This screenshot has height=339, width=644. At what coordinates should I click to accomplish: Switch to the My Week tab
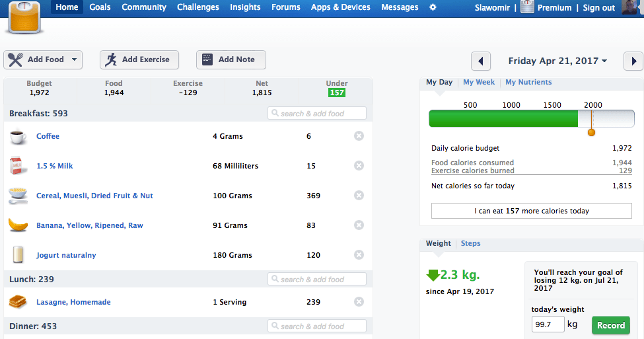(479, 83)
